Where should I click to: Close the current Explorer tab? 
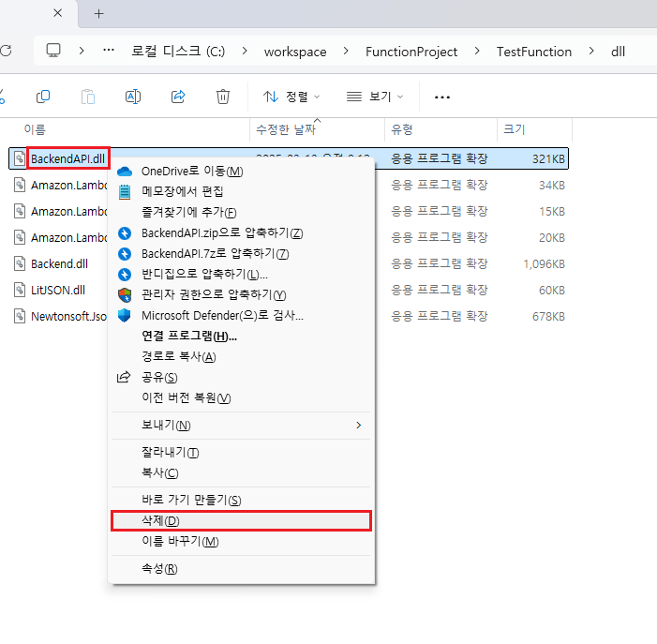coord(58,13)
